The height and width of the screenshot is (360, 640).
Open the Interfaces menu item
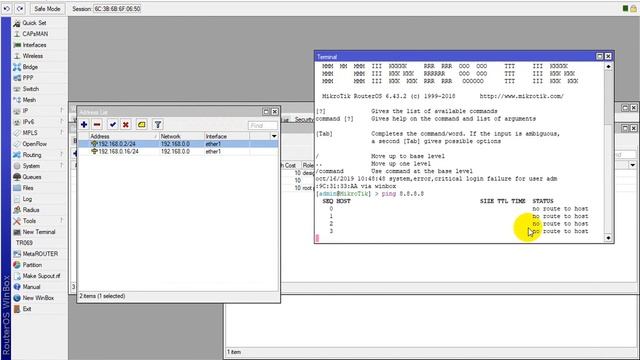pos(34,45)
